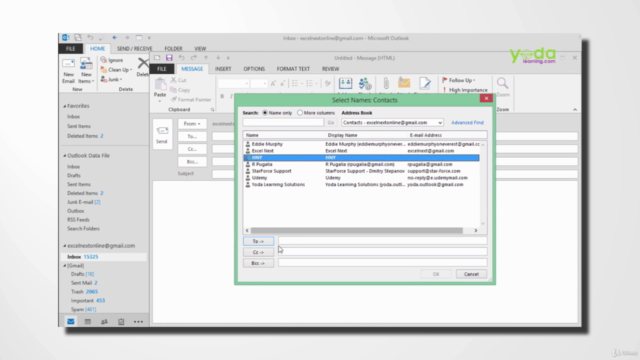The image size is (640, 360).
Task: Click the Send envelope button
Action: click(162, 135)
